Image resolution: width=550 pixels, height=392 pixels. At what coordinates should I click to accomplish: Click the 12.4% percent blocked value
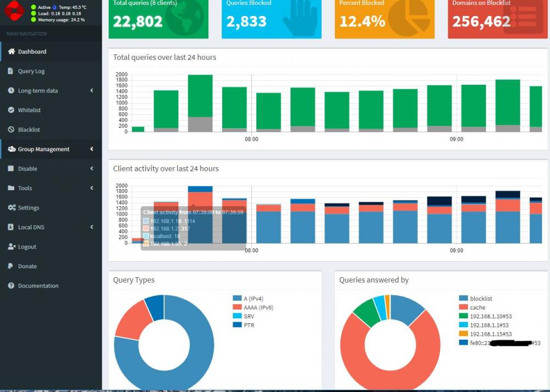362,21
